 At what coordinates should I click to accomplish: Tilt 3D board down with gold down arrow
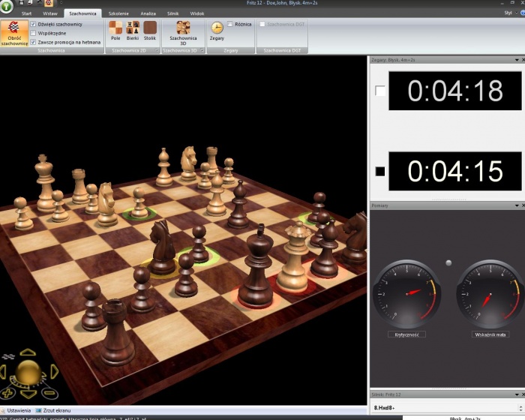(28, 394)
